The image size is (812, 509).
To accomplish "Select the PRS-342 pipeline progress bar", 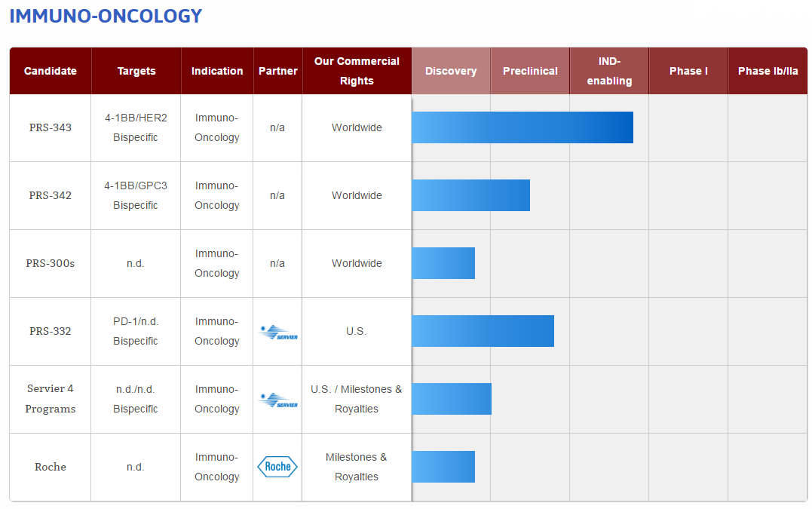I will 470,195.
